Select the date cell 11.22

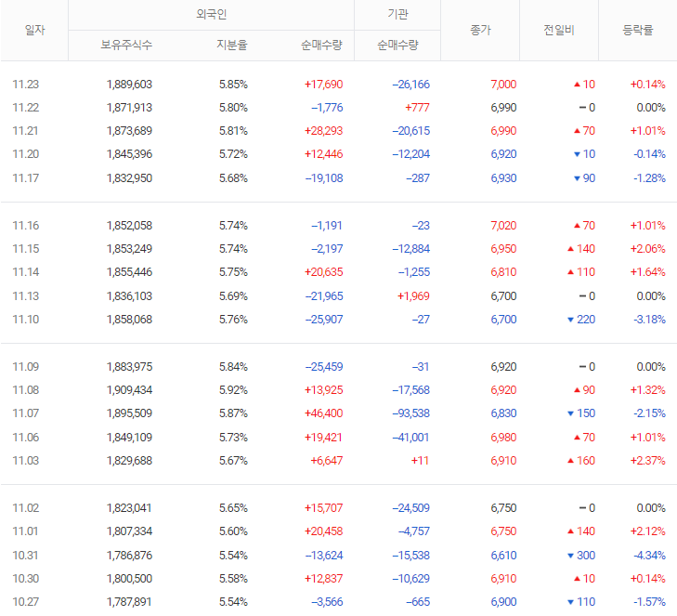click(x=26, y=108)
